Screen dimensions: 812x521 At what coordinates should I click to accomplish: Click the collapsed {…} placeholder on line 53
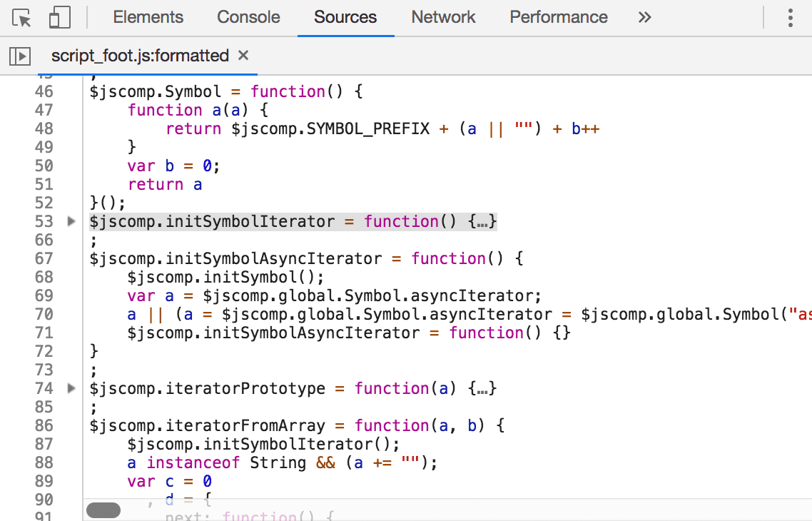482,222
